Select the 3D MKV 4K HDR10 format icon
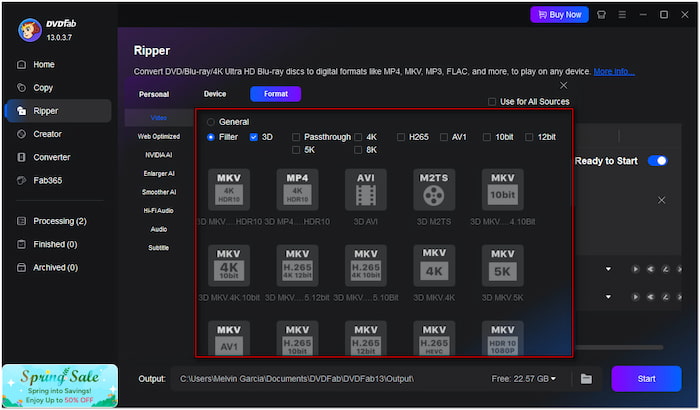This screenshot has width=700, height=410. (x=229, y=189)
